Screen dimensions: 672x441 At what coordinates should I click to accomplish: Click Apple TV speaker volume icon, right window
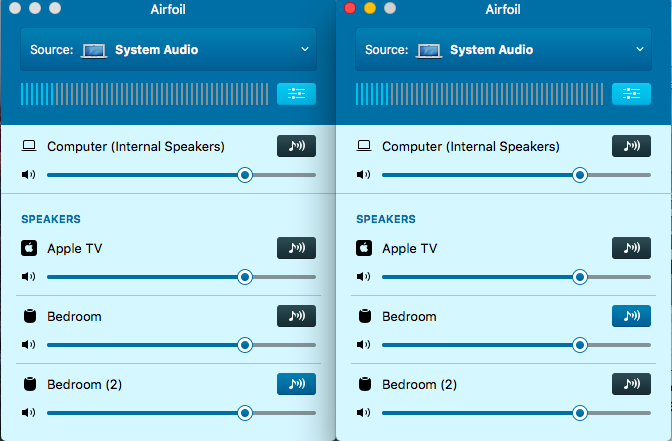(363, 276)
